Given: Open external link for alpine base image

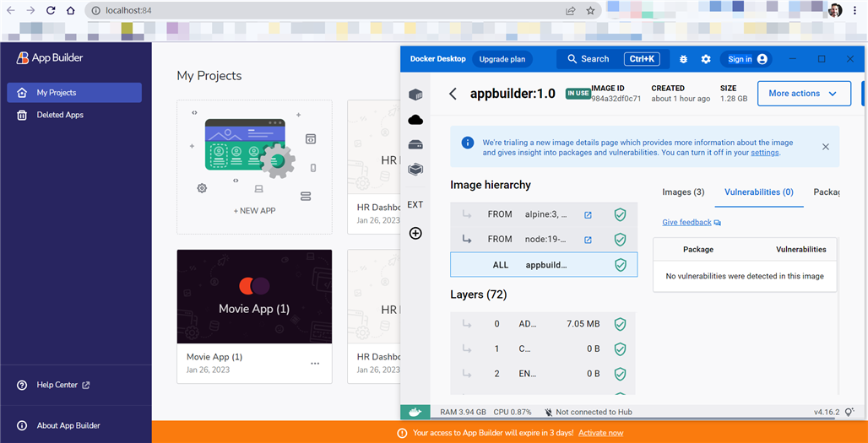Looking at the screenshot, I should (x=589, y=215).
